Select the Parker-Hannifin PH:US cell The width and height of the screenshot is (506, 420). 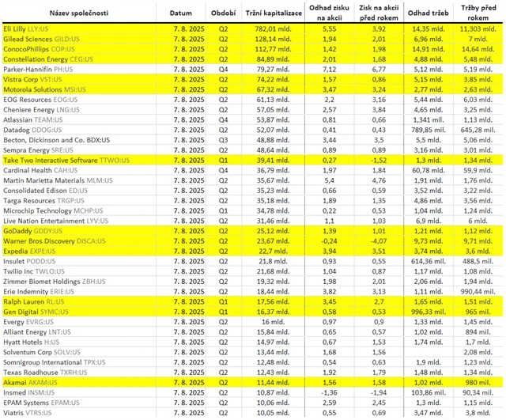79,70
